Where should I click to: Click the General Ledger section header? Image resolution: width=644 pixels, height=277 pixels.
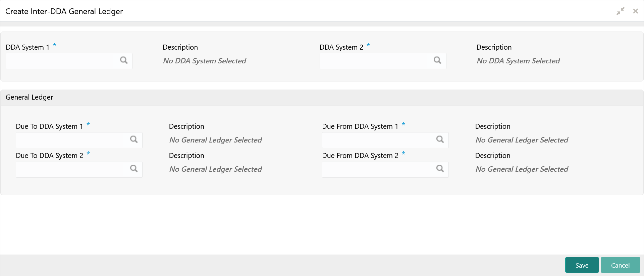(x=30, y=97)
